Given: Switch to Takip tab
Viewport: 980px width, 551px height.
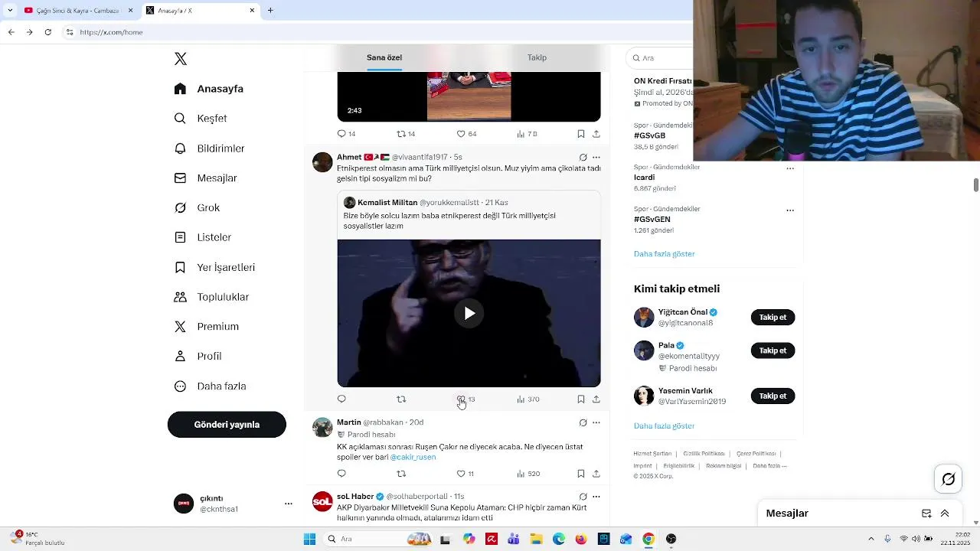Looking at the screenshot, I should pos(537,57).
